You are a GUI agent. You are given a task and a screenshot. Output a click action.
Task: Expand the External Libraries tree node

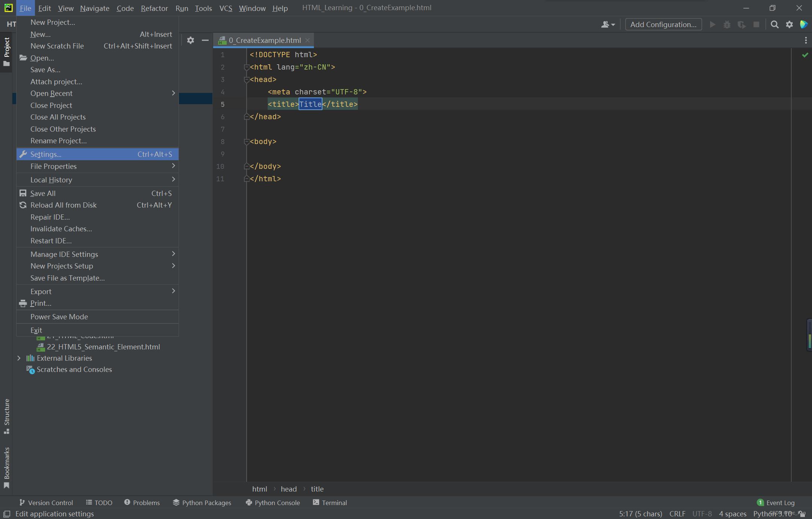click(19, 358)
